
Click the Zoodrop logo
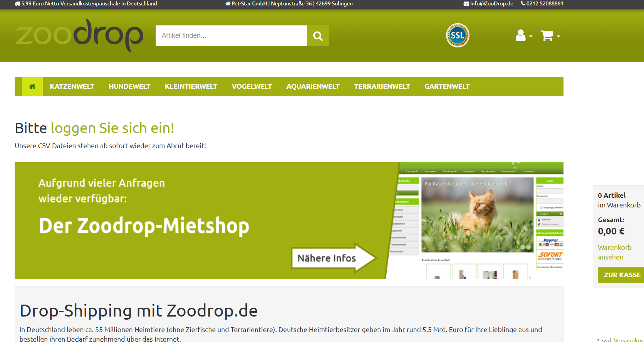point(79,35)
